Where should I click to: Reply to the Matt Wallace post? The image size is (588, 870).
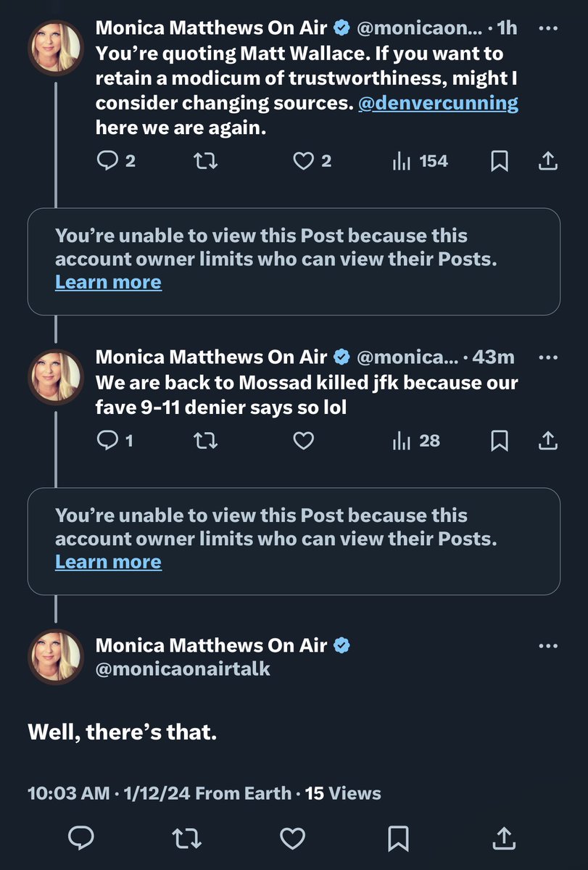(x=107, y=161)
